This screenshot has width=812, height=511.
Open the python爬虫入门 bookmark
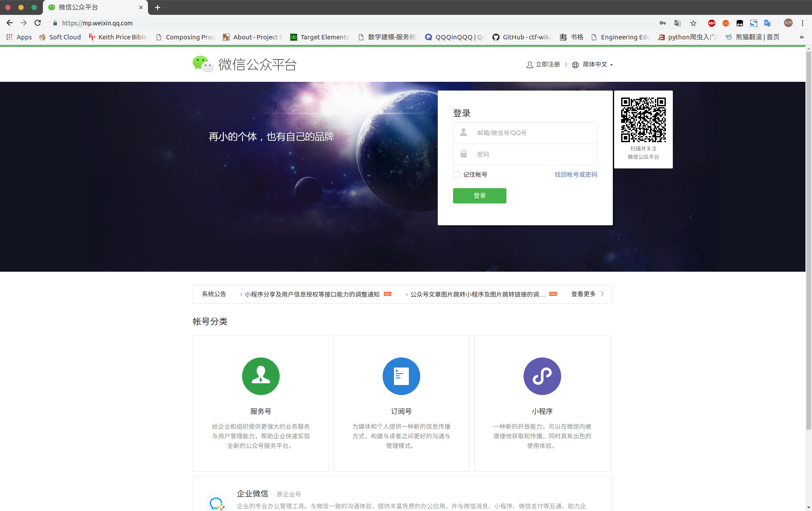click(x=688, y=37)
